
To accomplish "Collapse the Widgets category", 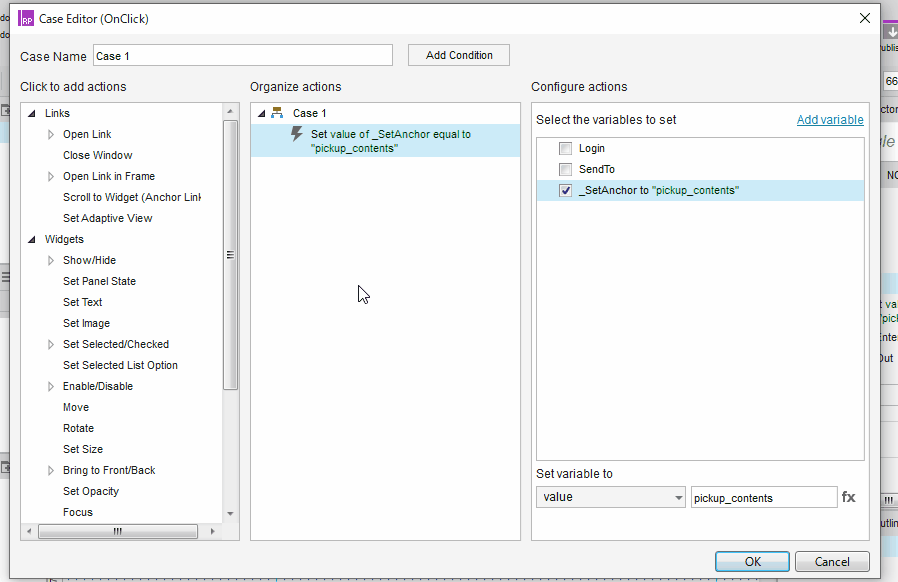I will (32, 240).
